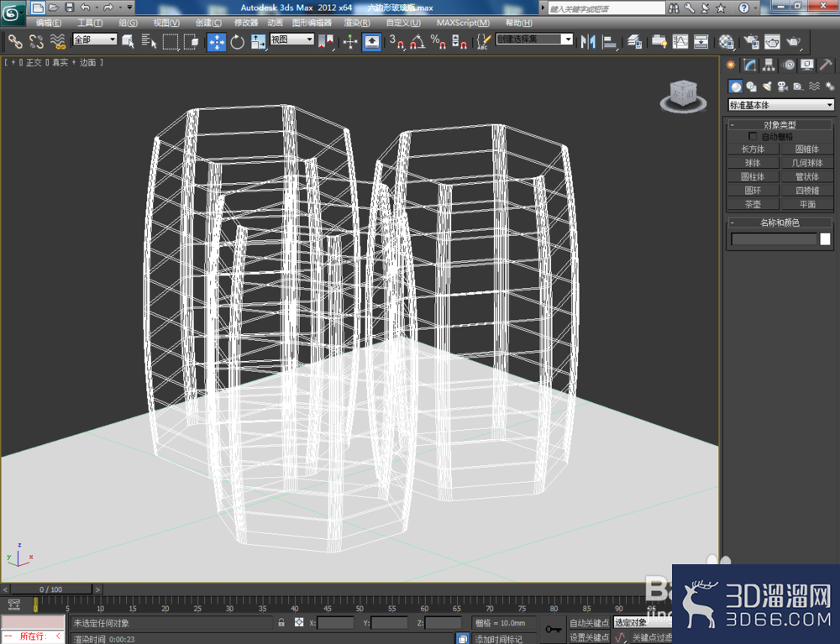Open the 视图(V) menu
The height and width of the screenshot is (644, 840).
pos(166,23)
